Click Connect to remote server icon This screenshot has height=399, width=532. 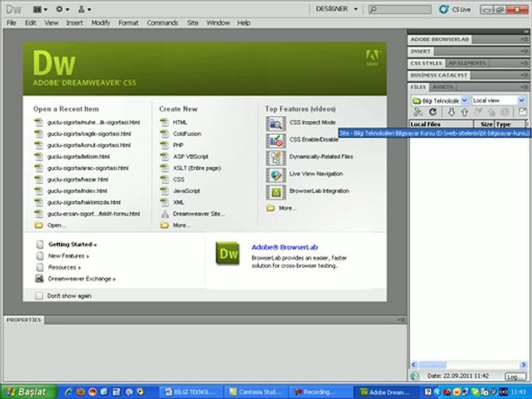418,112
